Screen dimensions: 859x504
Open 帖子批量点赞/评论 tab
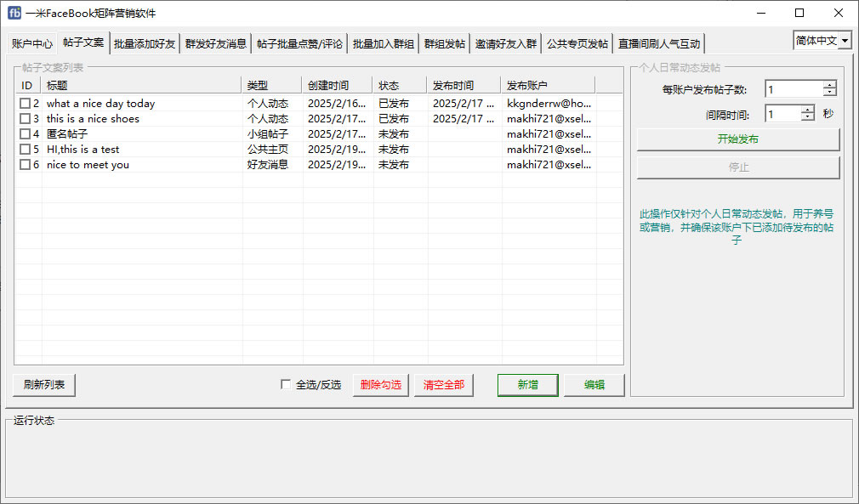299,44
